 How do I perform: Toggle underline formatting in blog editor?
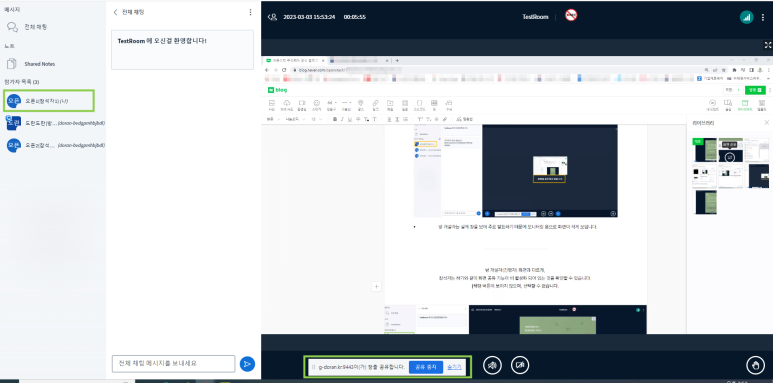tap(350, 119)
